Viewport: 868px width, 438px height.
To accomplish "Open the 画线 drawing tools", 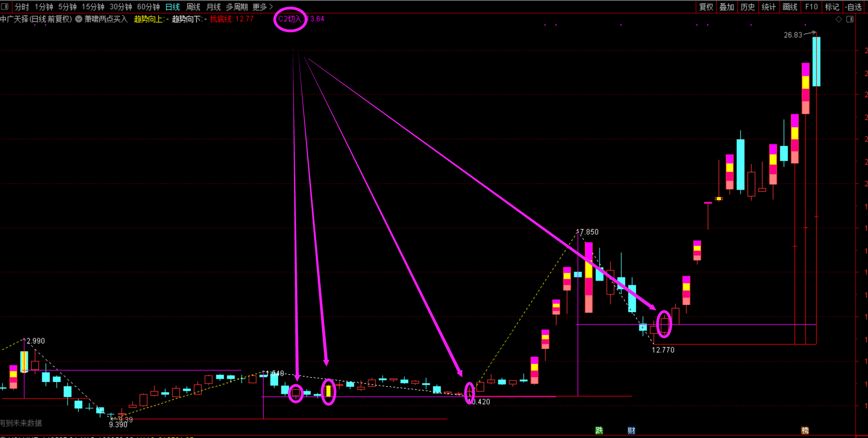I will point(790,7).
